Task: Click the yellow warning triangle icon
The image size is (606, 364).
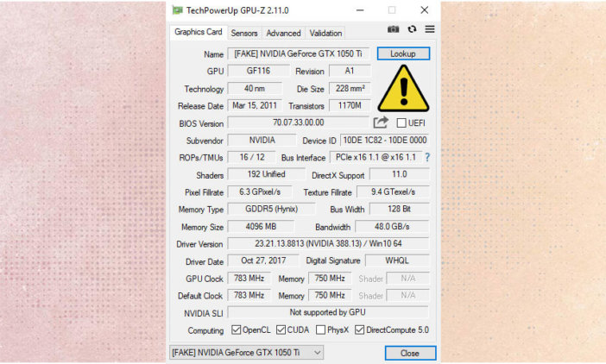Action: pos(403,89)
